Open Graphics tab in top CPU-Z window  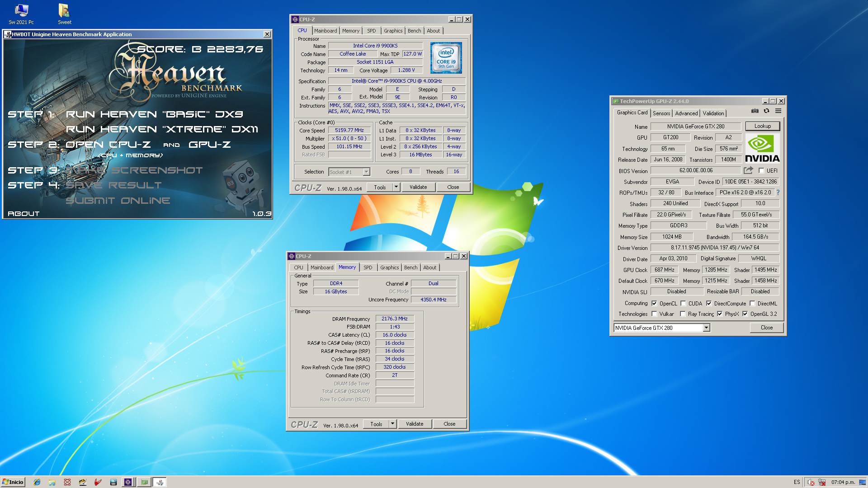pyautogui.click(x=393, y=31)
